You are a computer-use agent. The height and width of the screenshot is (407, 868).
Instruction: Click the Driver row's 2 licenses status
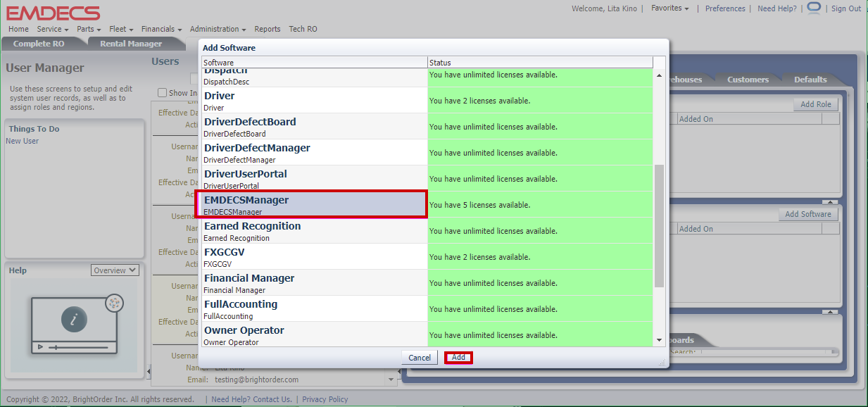tap(479, 101)
